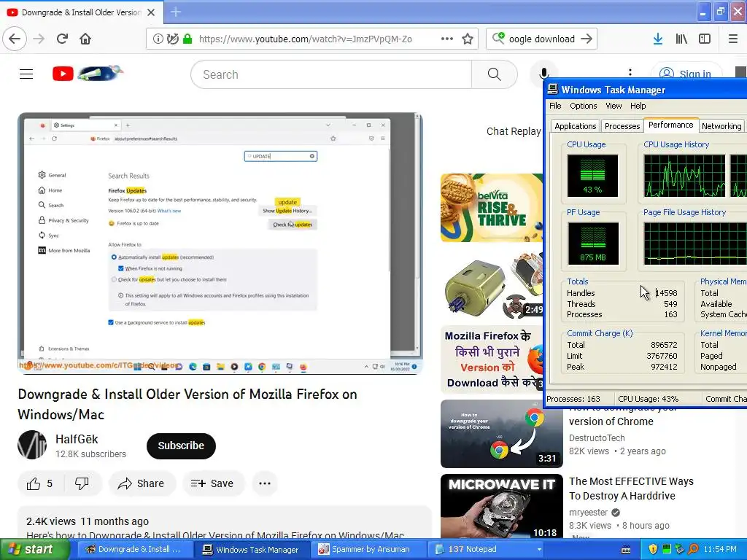
Task: Open the Firefox hamburger application menu
Action: 733,39
